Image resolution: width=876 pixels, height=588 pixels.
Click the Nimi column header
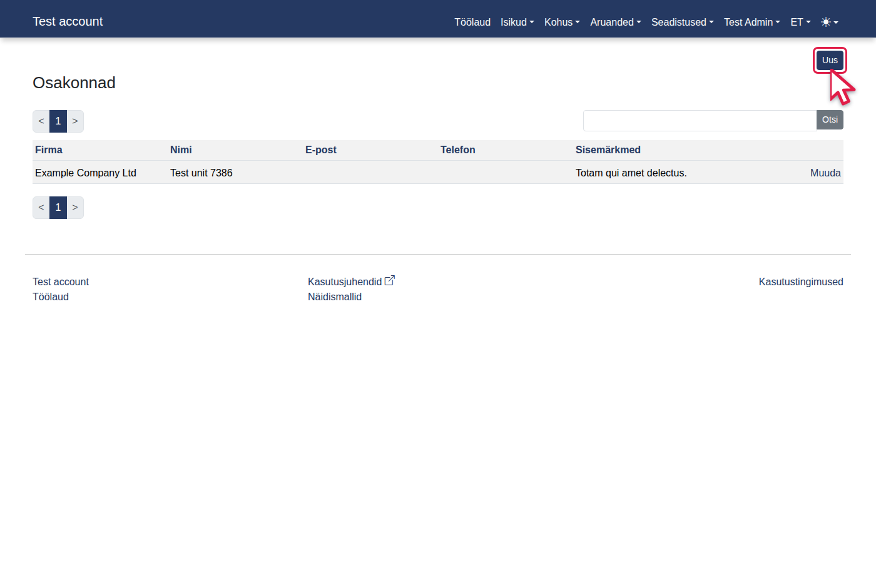click(x=181, y=150)
